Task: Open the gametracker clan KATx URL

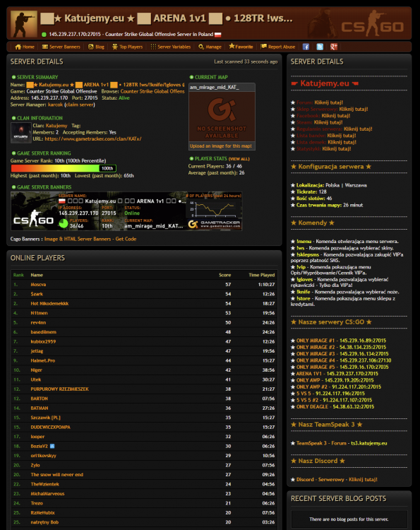Action: [93, 139]
